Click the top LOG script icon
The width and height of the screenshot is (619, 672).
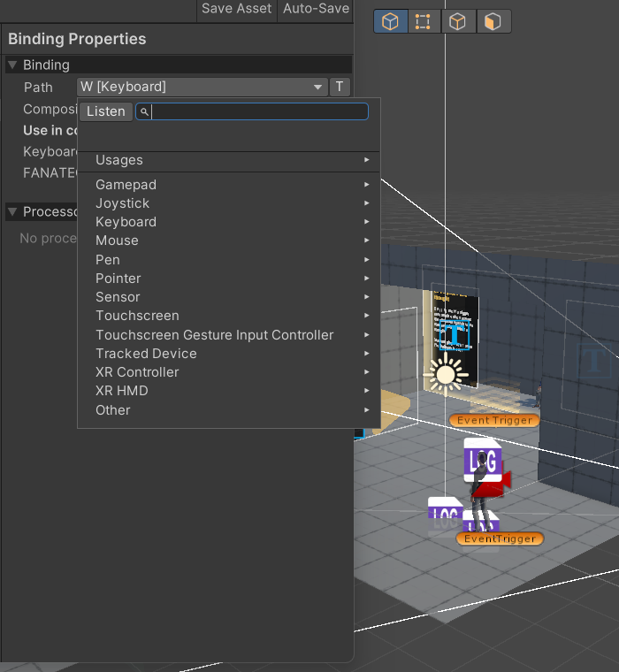click(483, 460)
